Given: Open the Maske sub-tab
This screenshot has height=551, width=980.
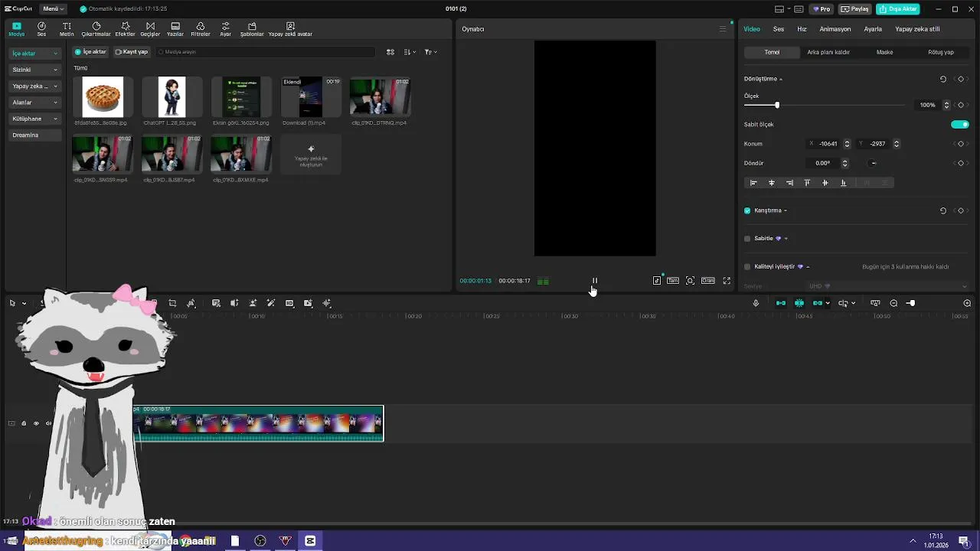Looking at the screenshot, I should point(885,52).
